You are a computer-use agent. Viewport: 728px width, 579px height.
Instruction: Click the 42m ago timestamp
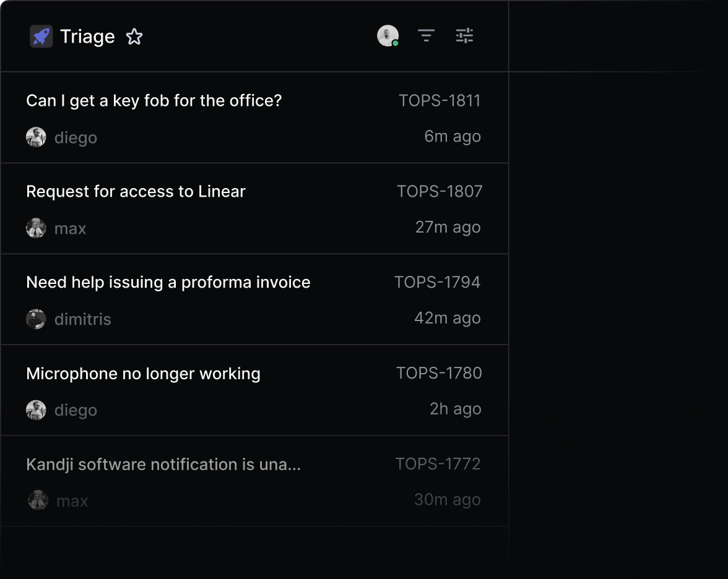(x=448, y=318)
